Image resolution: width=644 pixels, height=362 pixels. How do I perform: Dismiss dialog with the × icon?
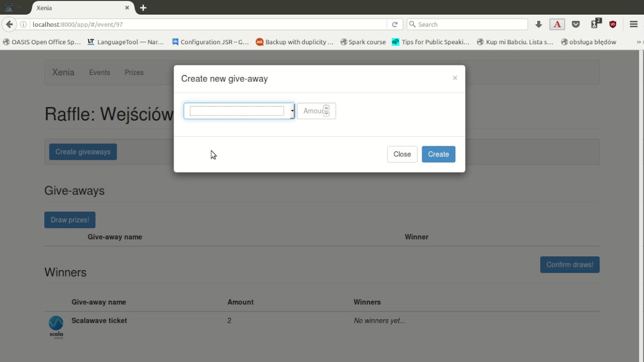pyautogui.click(x=455, y=78)
